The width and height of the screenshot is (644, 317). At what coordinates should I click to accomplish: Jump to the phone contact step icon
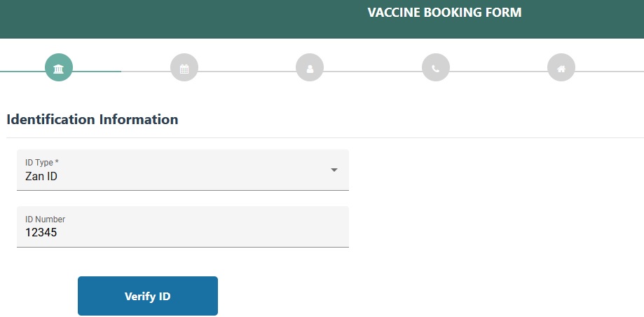tap(435, 68)
